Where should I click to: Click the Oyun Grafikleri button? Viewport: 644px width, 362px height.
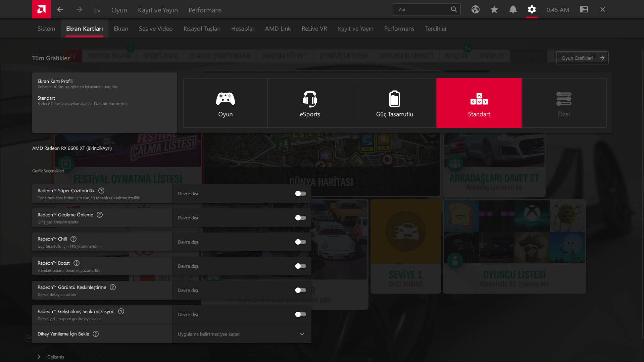pos(582,58)
